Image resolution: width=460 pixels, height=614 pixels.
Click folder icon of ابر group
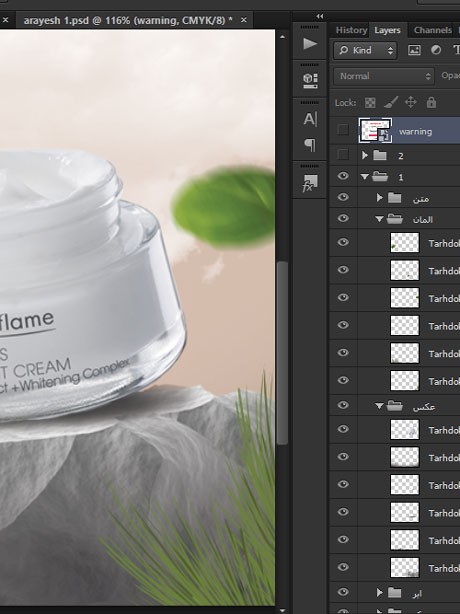point(395,592)
